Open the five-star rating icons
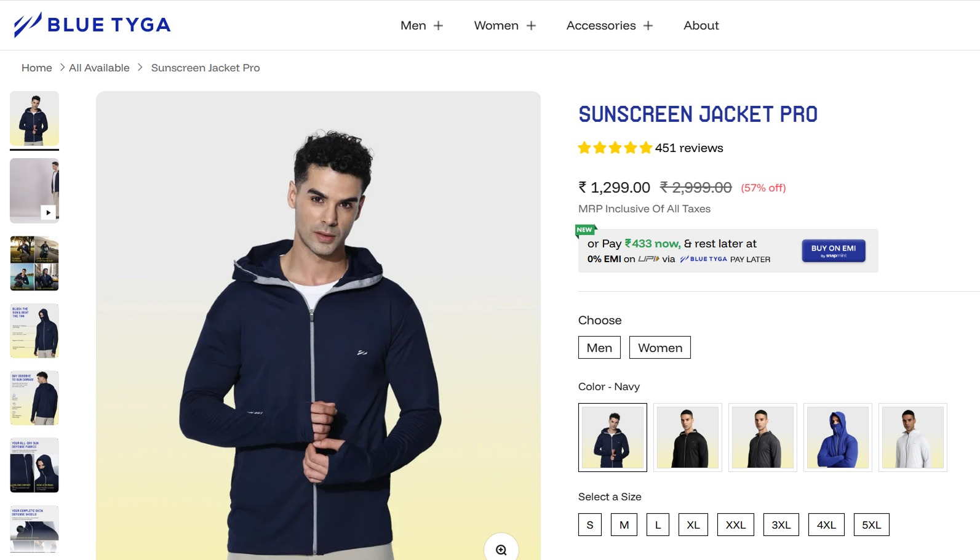 pyautogui.click(x=615, y=148)
